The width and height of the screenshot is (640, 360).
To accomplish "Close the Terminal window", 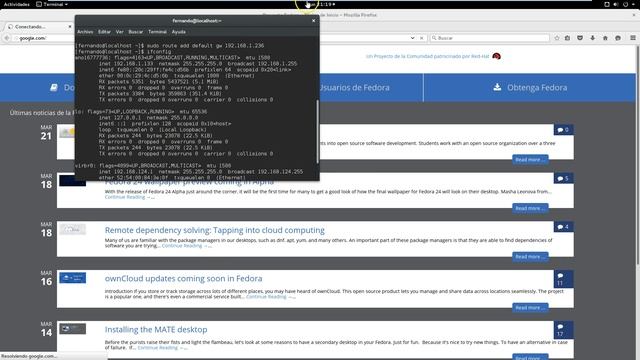I will point(313,20).
